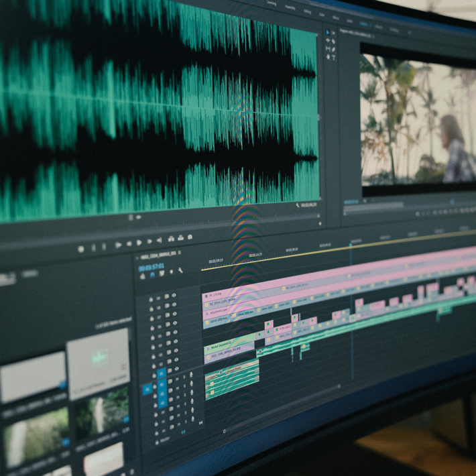Click Program monitor video preview
This screenshot has height=476, width=476.
point(418,120)
